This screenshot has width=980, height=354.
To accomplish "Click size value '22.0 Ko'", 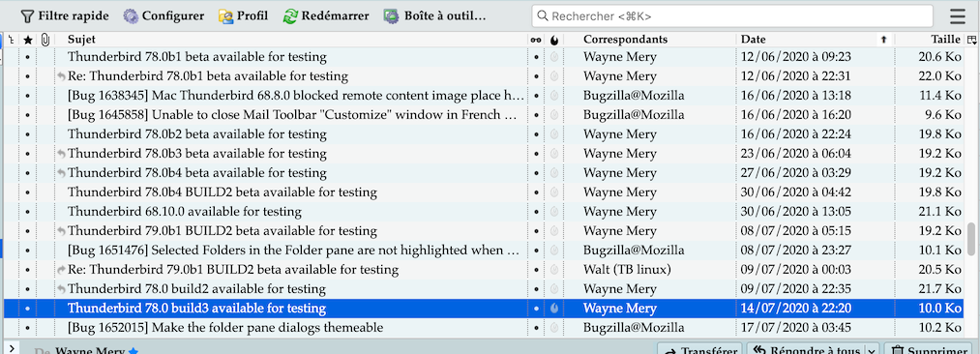I will pos(939,76).
